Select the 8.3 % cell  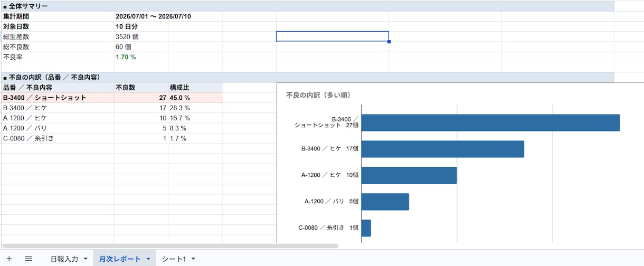pyautogui.click(x=195, y=128)
